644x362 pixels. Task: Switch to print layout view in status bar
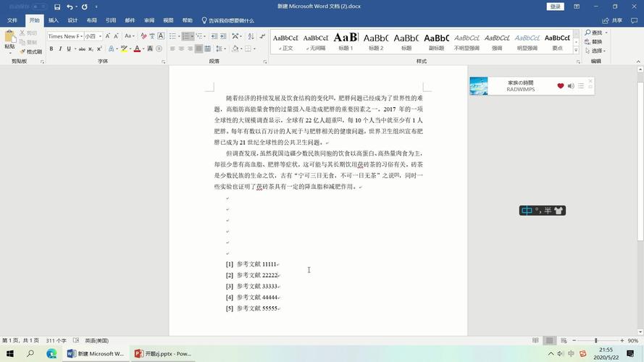coord(550,340)
